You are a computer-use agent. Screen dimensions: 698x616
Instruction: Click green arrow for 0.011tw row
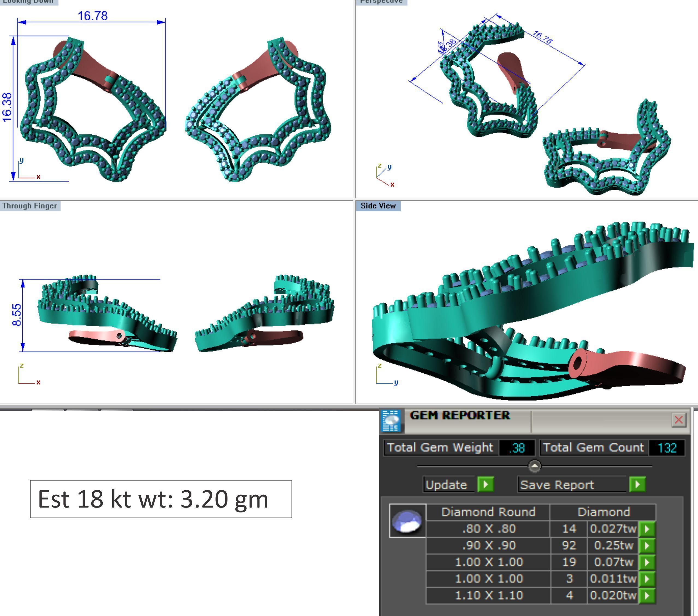647,579
